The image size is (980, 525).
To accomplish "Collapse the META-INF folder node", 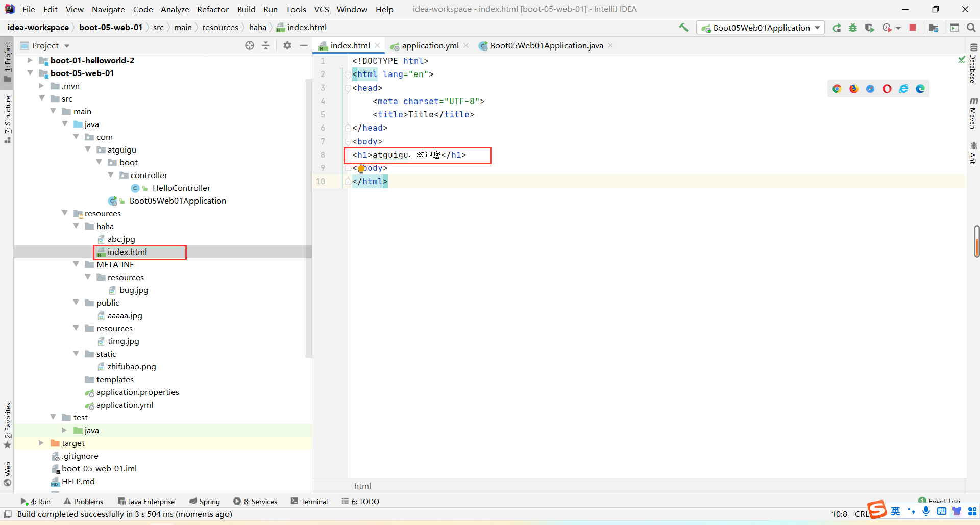I will click(x=76, y=264).
